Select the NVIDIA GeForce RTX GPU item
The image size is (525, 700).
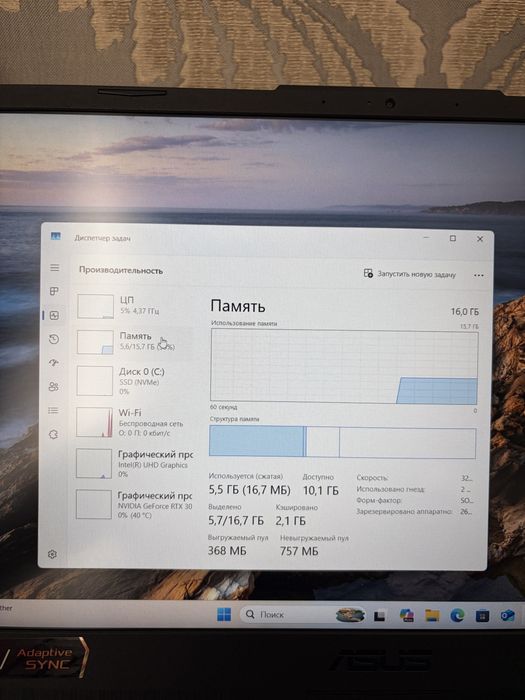pyautogui.click(x=133, y=504)
